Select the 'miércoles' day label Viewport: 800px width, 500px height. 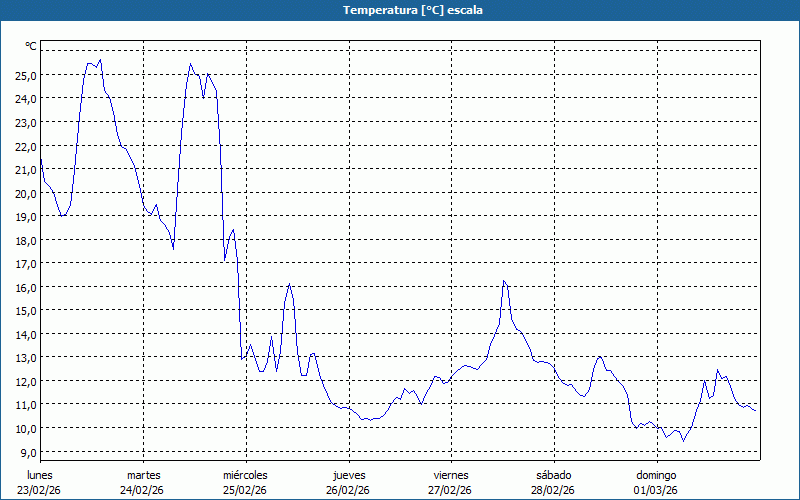[x=245, y=476]
